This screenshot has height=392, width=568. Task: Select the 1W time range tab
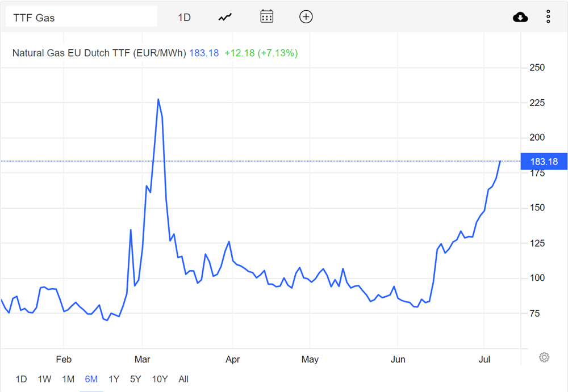click(x=44, y=379)
